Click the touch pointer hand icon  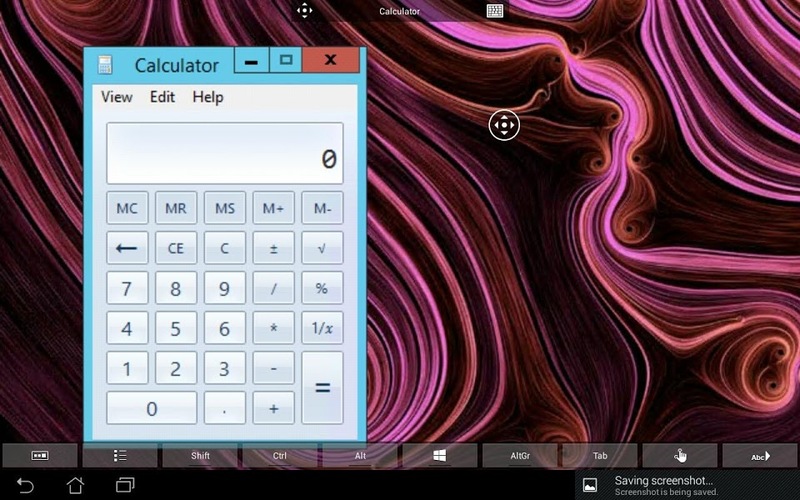point(680,456)
